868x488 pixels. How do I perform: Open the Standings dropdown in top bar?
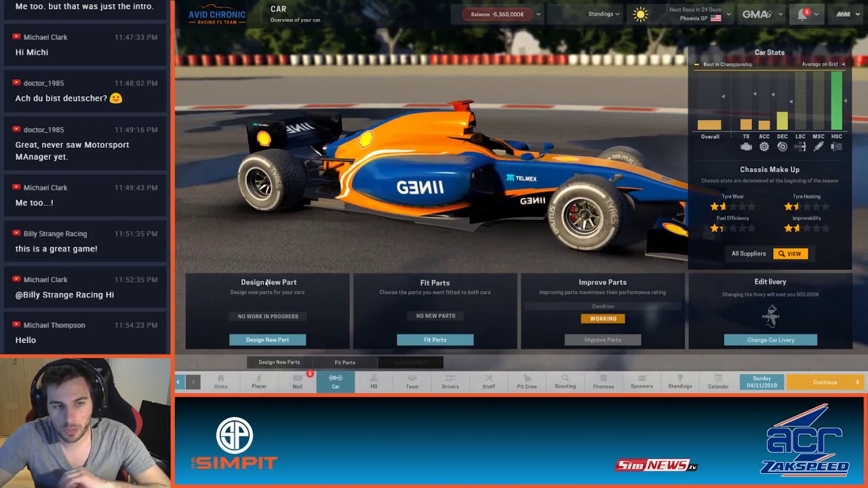click(604, 14)
